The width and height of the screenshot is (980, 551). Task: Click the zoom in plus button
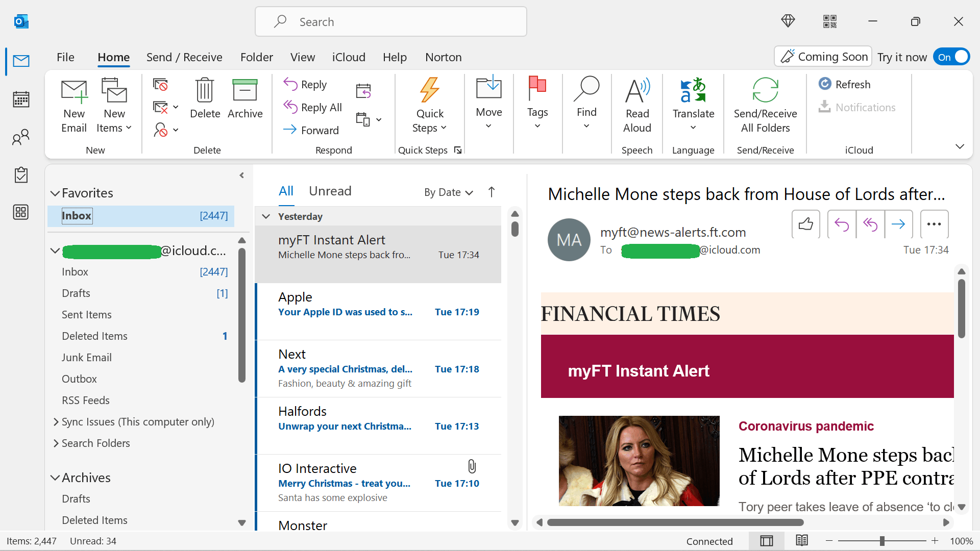click(935, 541)
